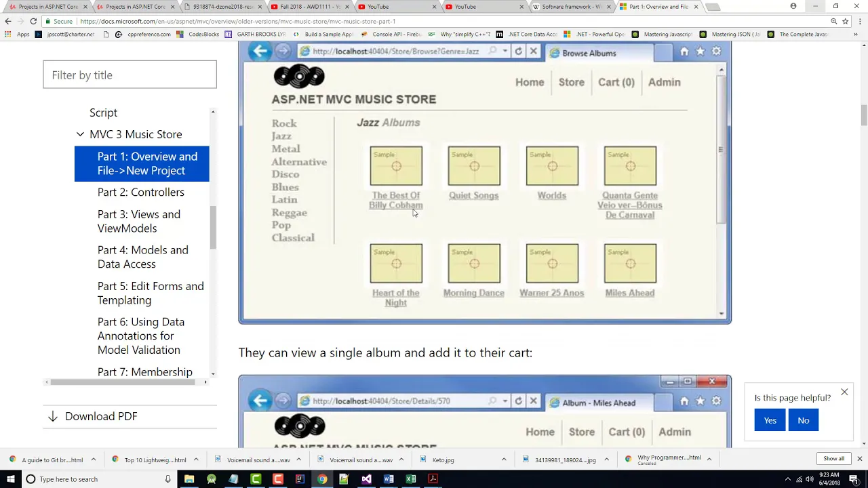
Task: Click the sidebar tree scroll-up arrow
Action: point(213,112)
